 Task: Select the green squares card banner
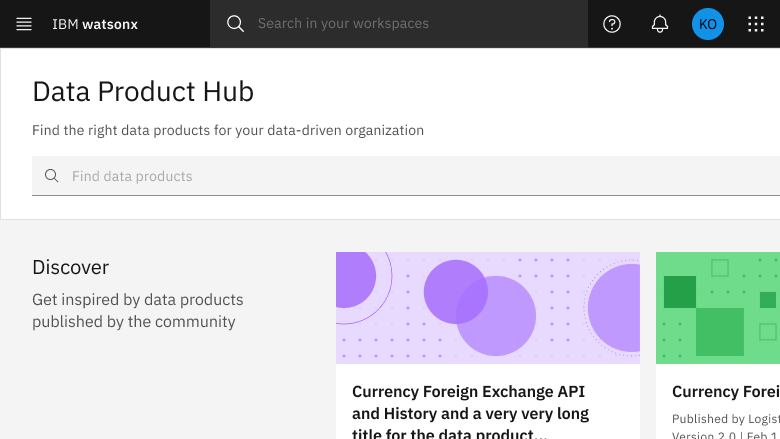click(717, 307)
